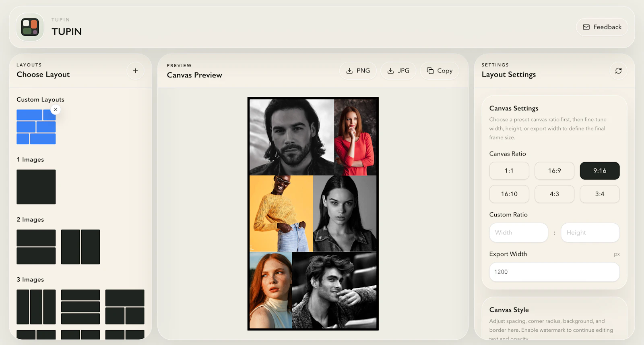Click the large "TUPIN" title text

point(67,32)
